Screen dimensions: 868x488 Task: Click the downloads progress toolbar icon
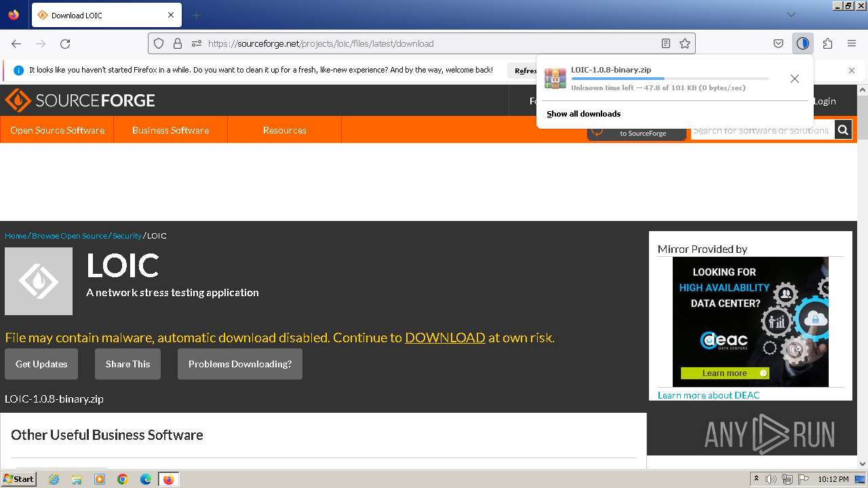pos(803,43)
